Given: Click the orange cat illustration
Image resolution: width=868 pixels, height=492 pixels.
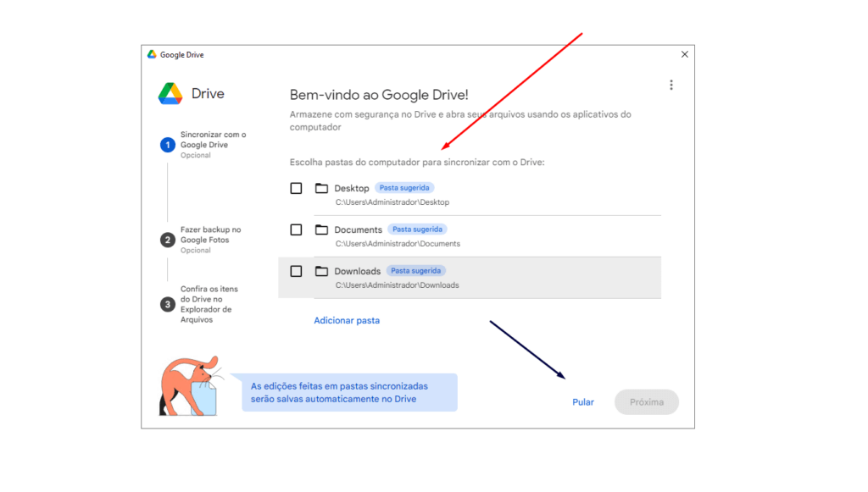Looking at the screenshot, I should click(x=191, y=386).
